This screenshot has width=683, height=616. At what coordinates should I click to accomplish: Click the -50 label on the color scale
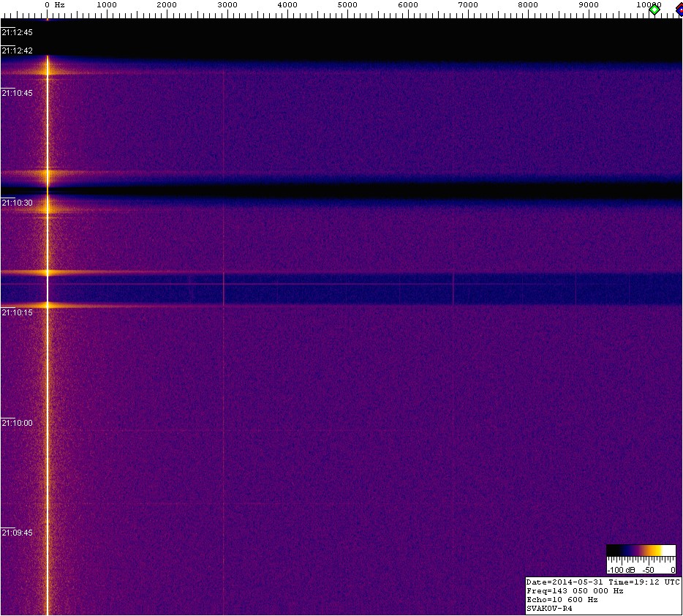648,569
